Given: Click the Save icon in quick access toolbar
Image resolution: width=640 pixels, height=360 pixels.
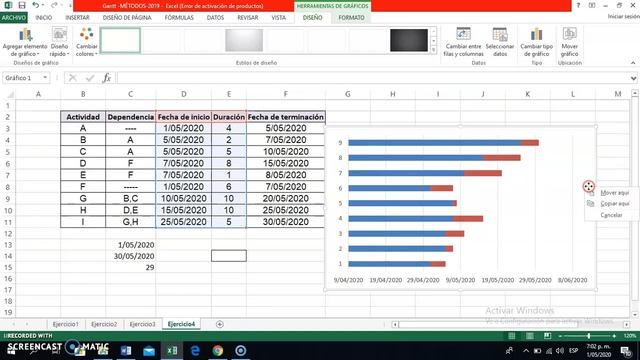Looking at the screenshot, I should click(x=22, y=5).
